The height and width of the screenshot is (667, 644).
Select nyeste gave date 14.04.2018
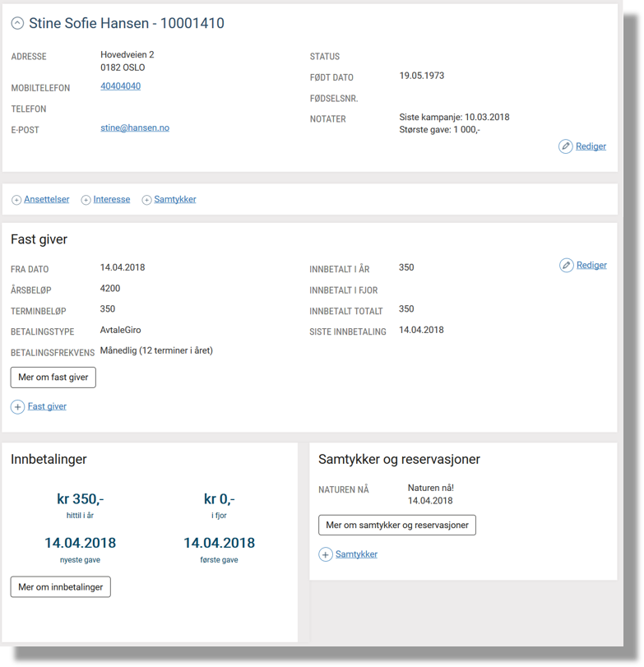pyautogui.click(x=80, y=543)
